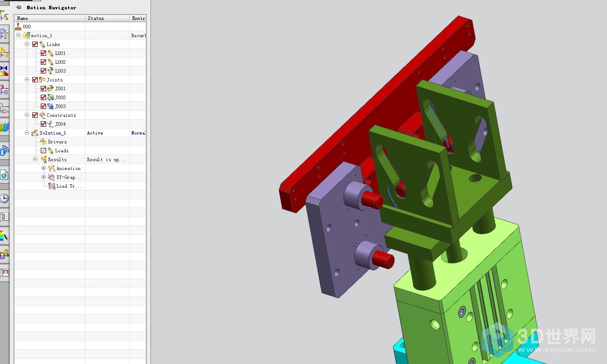Uncheck the Joints group checkbox
Image resolution: width=607 pixels, height=364 pixels.
pos(35,80)
